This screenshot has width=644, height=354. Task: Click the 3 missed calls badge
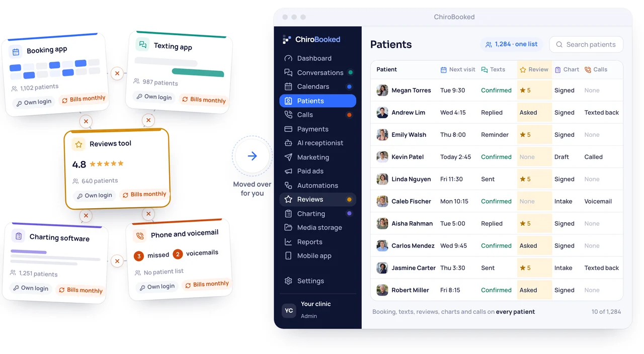(x=139, y=256)
